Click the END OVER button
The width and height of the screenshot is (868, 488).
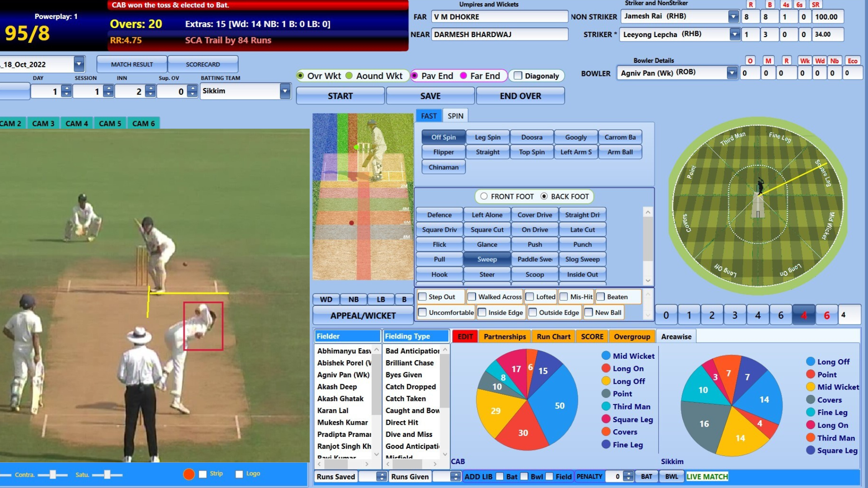pyautogui.click(x=519, y=95)
